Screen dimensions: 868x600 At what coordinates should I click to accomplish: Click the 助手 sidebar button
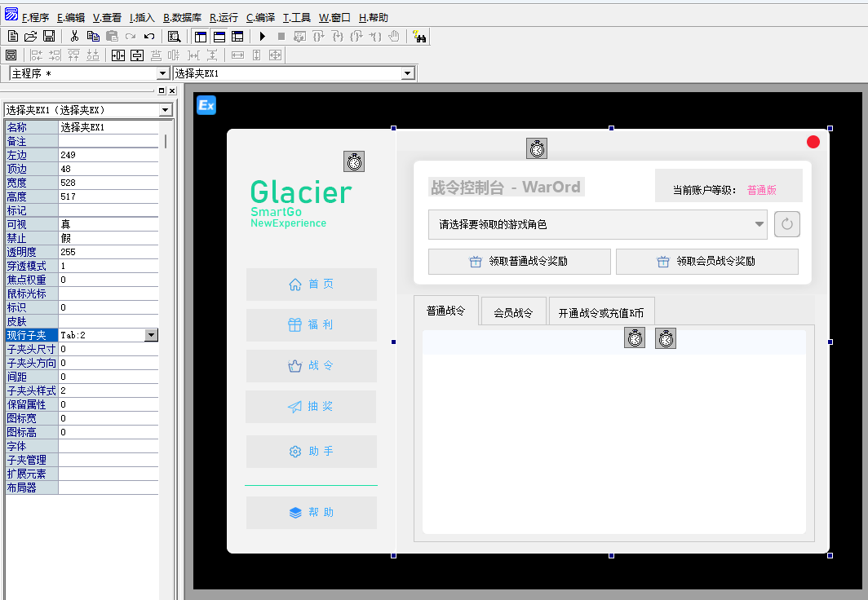[x=311, y=452]
